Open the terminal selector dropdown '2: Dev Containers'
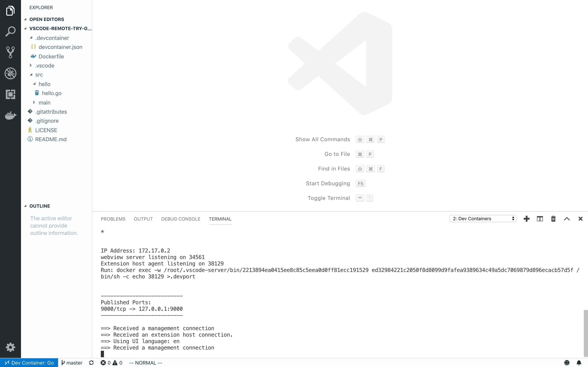588x367 pixels. click(482, 219)
